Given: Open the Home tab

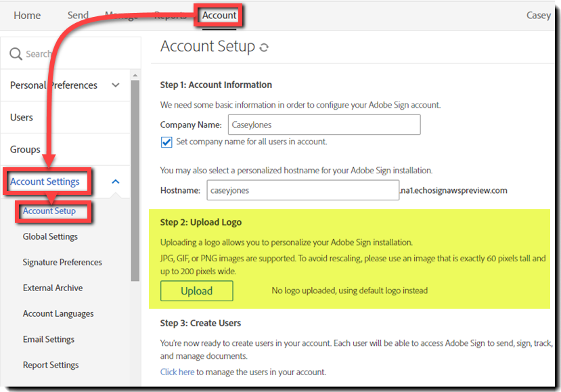Looking at the screenshot, I should pyautogui.click(x=27, y=15).
